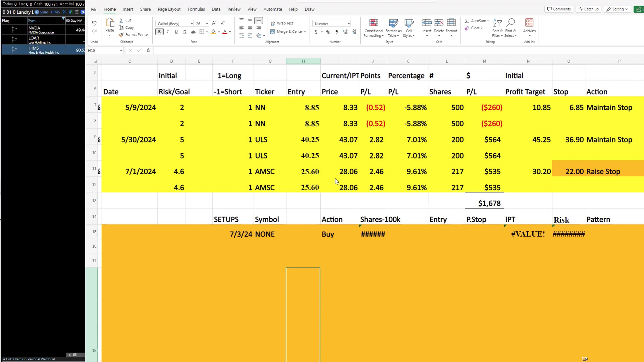Click the flag icon next to NVDA

tap(14, 30)
